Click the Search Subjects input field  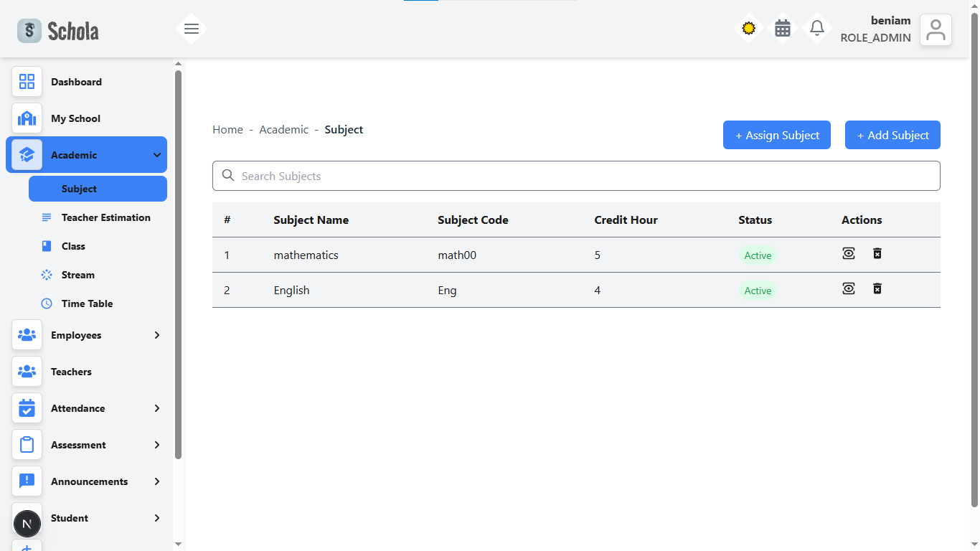576,176
